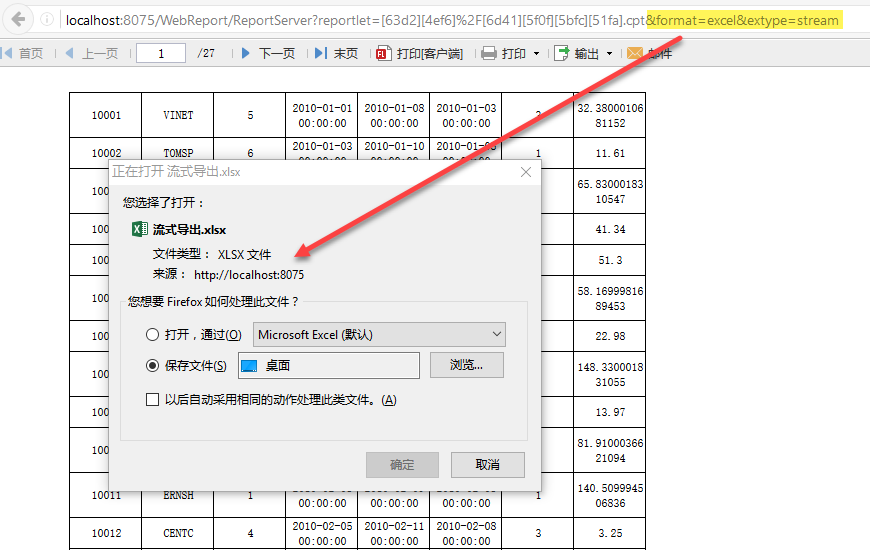Check 以后自动采用相同的动作处理此类文件 checkbox
Viewport: 870px width, 550px height.
click(x=152, y=400)
